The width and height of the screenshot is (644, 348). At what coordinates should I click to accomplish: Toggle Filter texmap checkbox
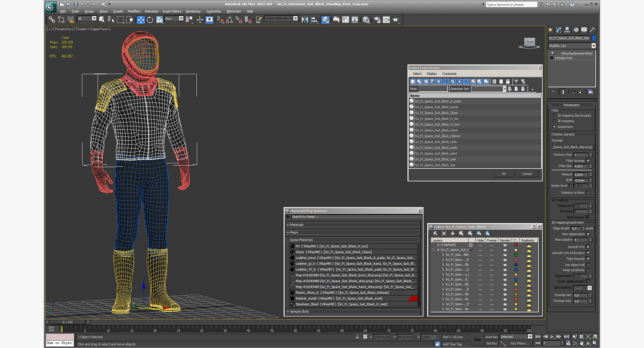coord(588,161)
